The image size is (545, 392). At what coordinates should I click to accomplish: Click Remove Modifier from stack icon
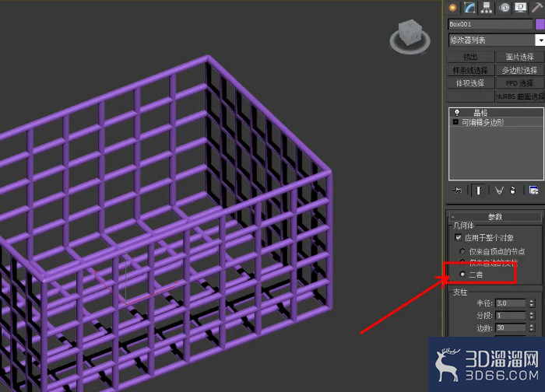pyautogui.click(x=512, y=191)
